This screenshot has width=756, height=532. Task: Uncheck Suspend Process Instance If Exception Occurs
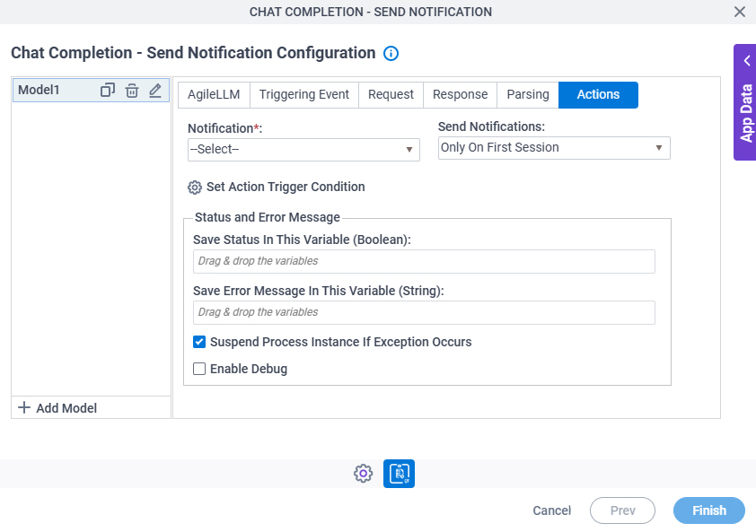click(x=199, y=342)
